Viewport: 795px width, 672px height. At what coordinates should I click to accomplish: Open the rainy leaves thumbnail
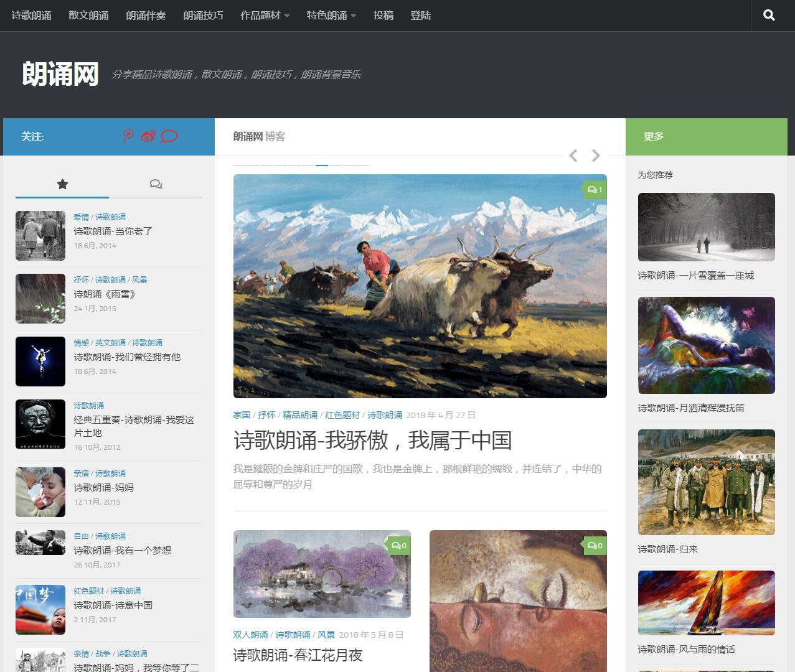click(x=40, y=299)
